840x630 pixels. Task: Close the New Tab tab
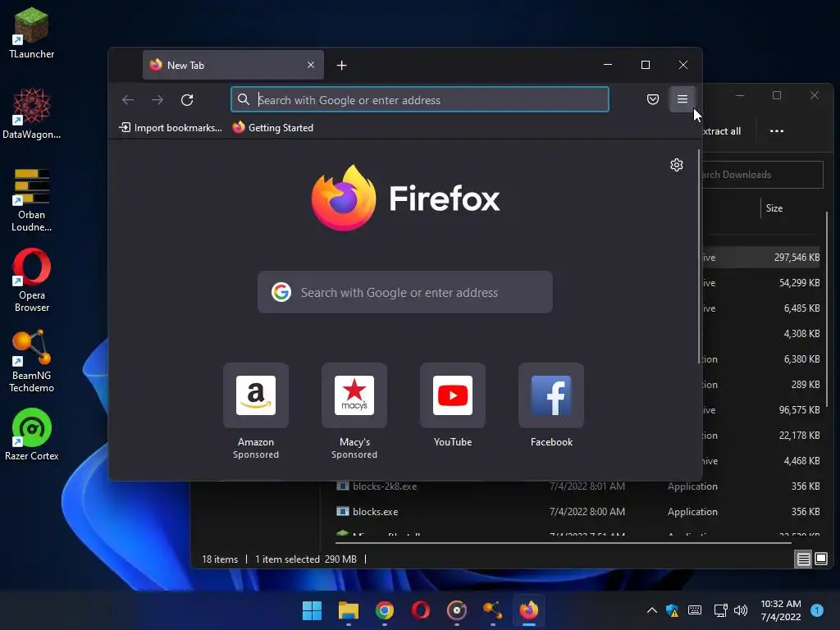pyautogui.click(x=311, y=65)
